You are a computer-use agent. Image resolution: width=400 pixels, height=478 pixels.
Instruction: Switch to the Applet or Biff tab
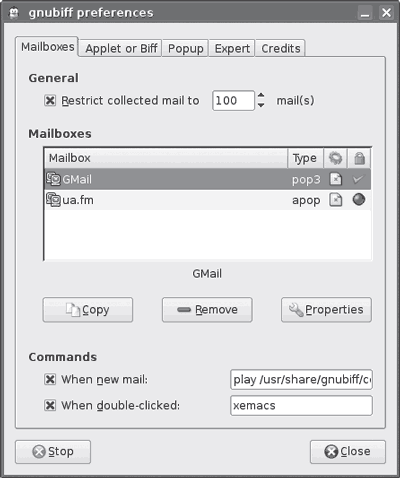(121, 48)
